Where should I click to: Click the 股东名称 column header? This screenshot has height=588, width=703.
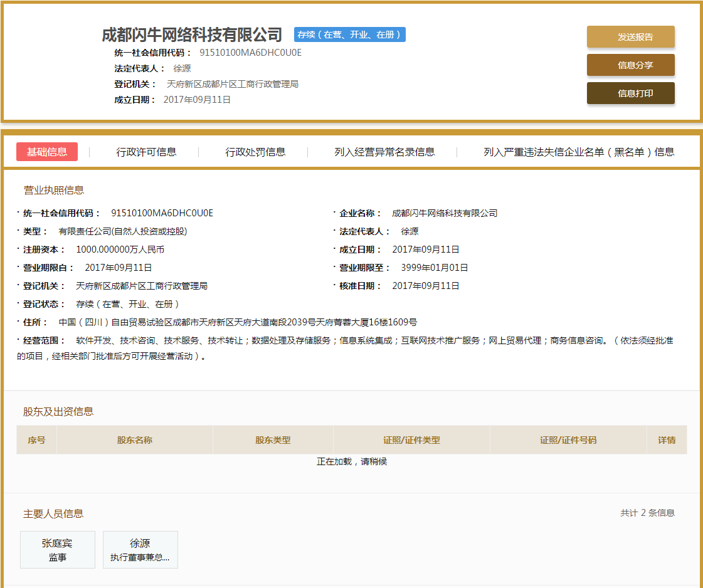(x=135, y=440)
